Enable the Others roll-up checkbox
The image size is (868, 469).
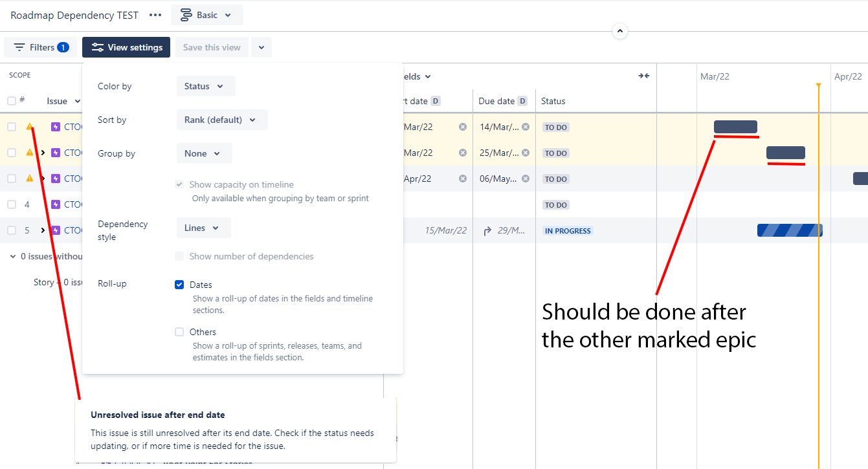pyautogui.click(x=179, y=332)
